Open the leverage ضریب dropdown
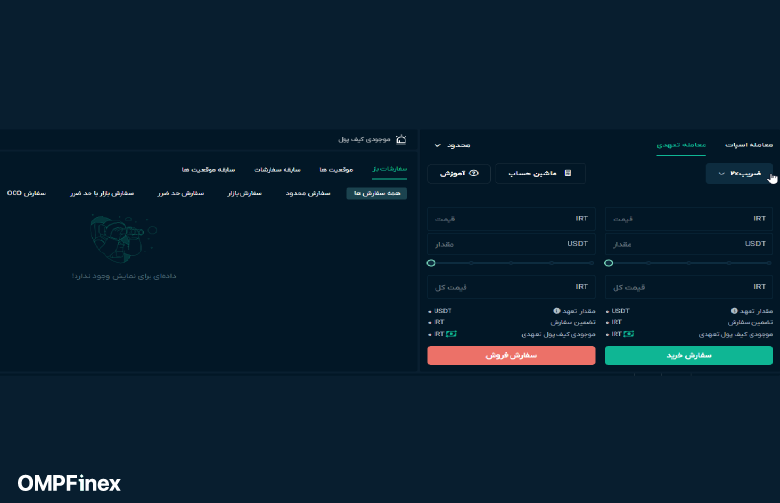Viewport: 780px width, 503px height. click(x=739, y=174)
